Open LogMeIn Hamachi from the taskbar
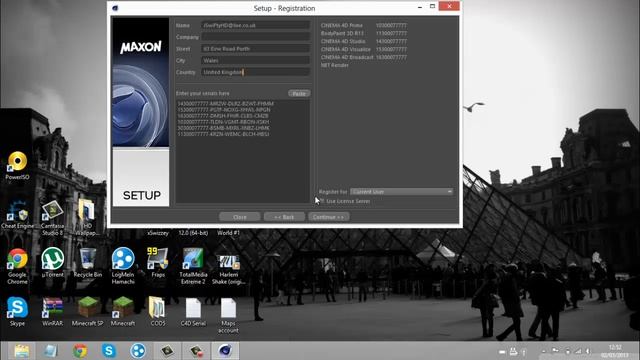This screenshot has width=640, height=360. [138, 351]
